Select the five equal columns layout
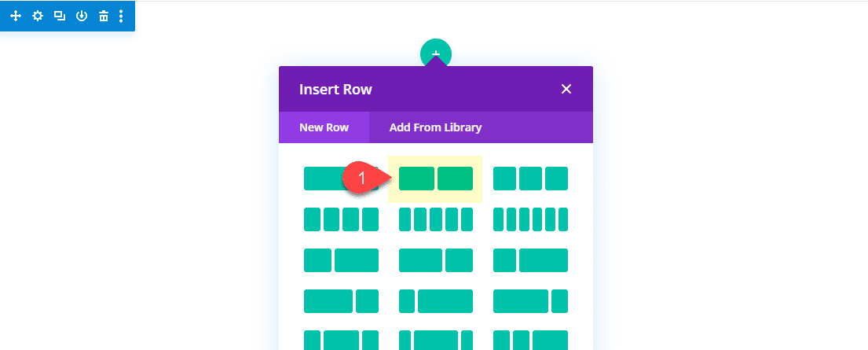 436,219
